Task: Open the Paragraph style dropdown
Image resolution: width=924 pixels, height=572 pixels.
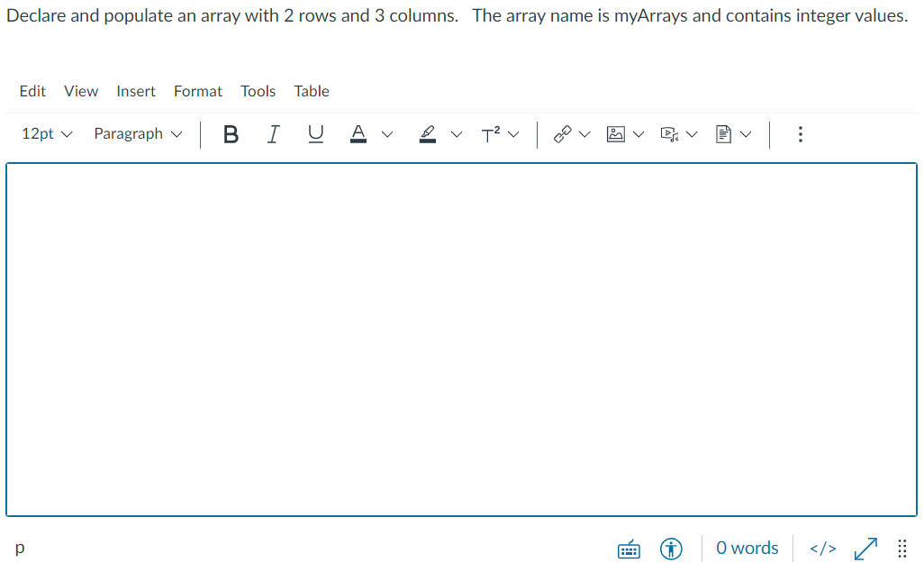Action: (x=137, y=133)
